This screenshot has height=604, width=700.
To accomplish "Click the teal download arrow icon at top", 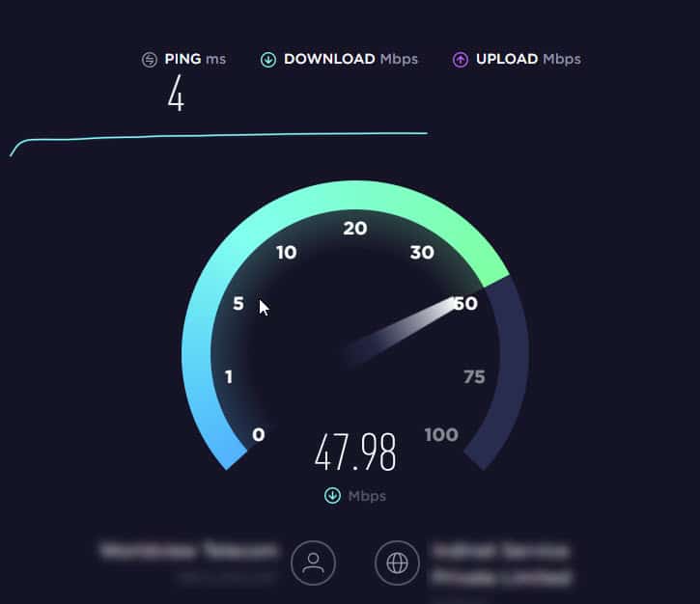I will (268, 59).
